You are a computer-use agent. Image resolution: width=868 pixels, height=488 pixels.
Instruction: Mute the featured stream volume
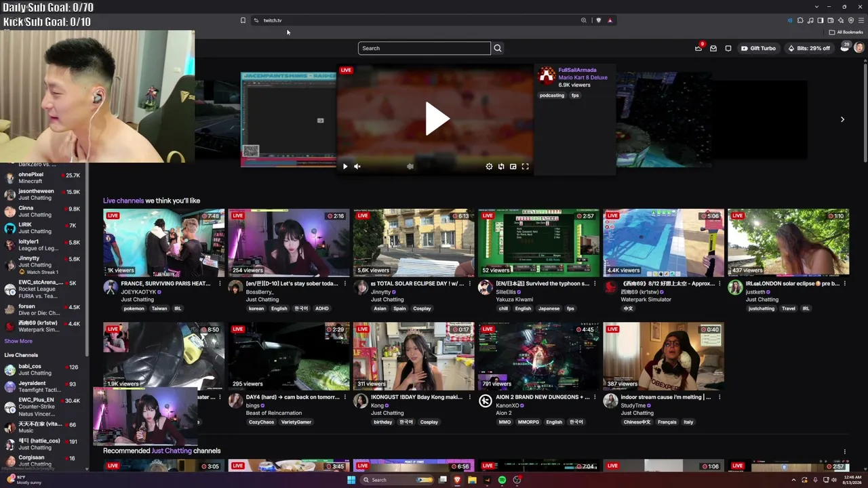[x=357, y=167]
